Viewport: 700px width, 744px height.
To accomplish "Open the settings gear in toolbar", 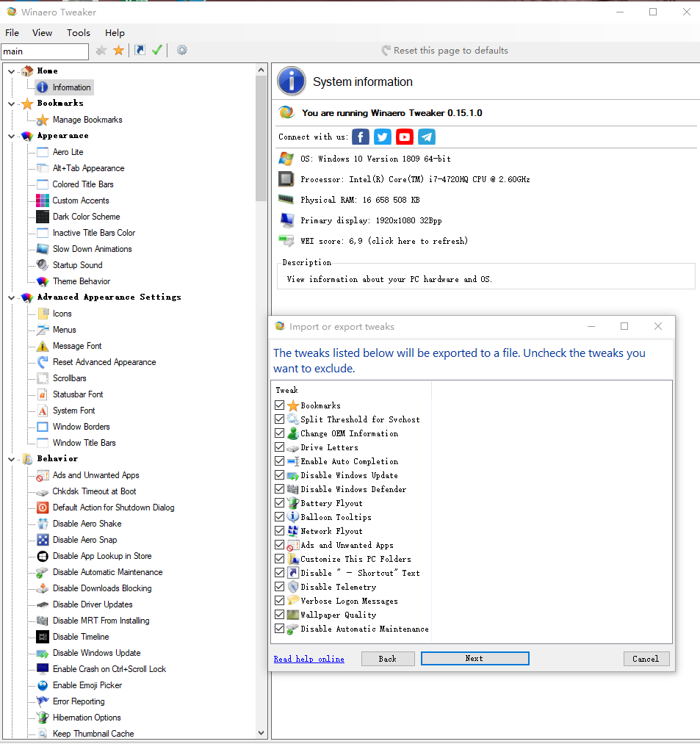I will (181, 50).
